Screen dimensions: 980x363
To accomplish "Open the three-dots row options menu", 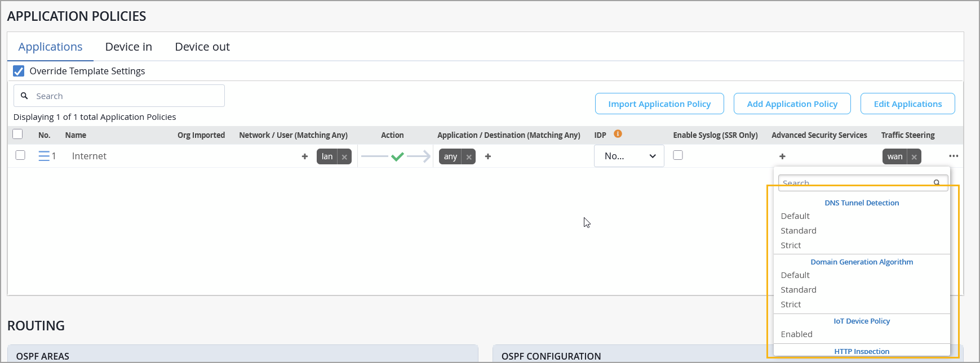I will [x=954, y=156].
